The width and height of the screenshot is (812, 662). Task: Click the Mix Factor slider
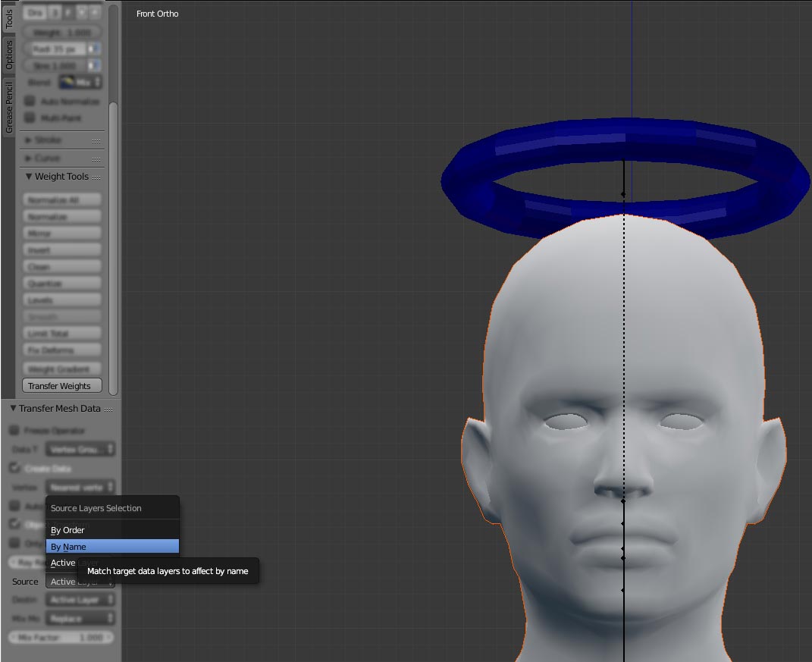click(x=61, y=637)
